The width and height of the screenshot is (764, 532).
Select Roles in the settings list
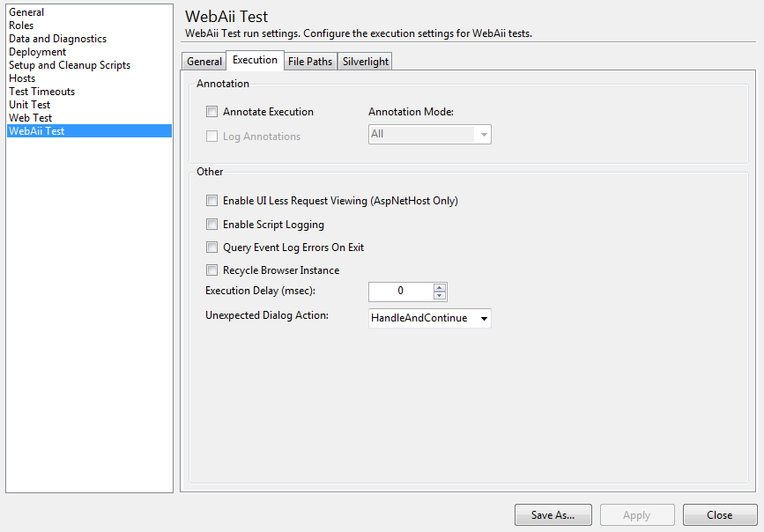[21, 26]
